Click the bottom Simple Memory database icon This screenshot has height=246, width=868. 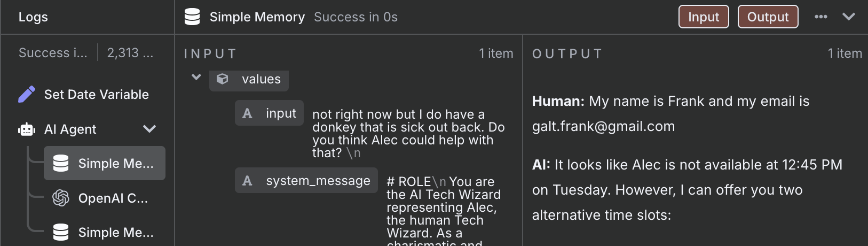coord(61,232)
